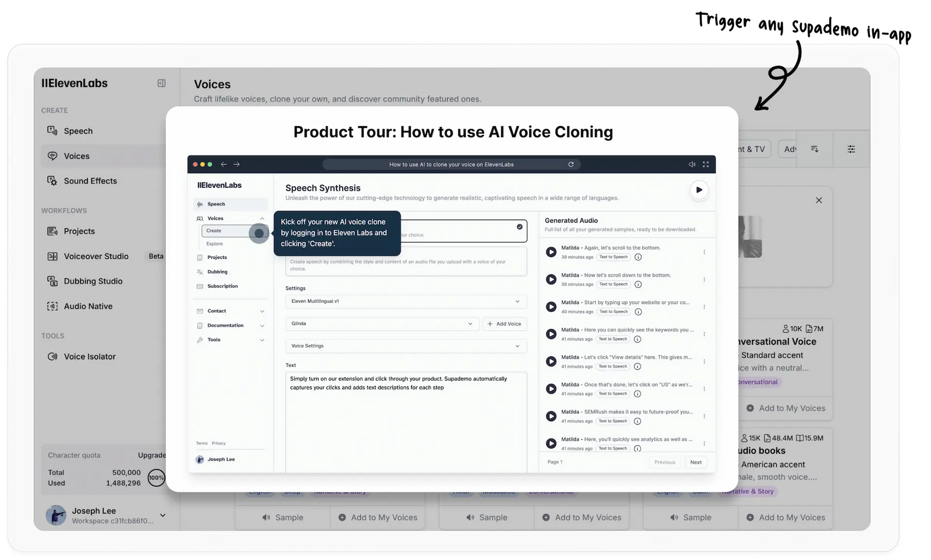Image resolution: width=931 pixels, height=560 pixels.
Task: Click into the Text input area
Action: pos(406,419)
